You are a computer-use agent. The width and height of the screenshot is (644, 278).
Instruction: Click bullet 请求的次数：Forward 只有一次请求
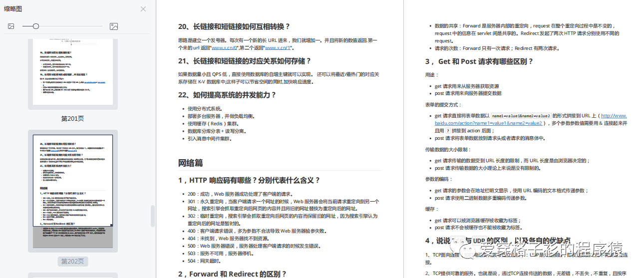pyautogui.click(x=497, y=48)
